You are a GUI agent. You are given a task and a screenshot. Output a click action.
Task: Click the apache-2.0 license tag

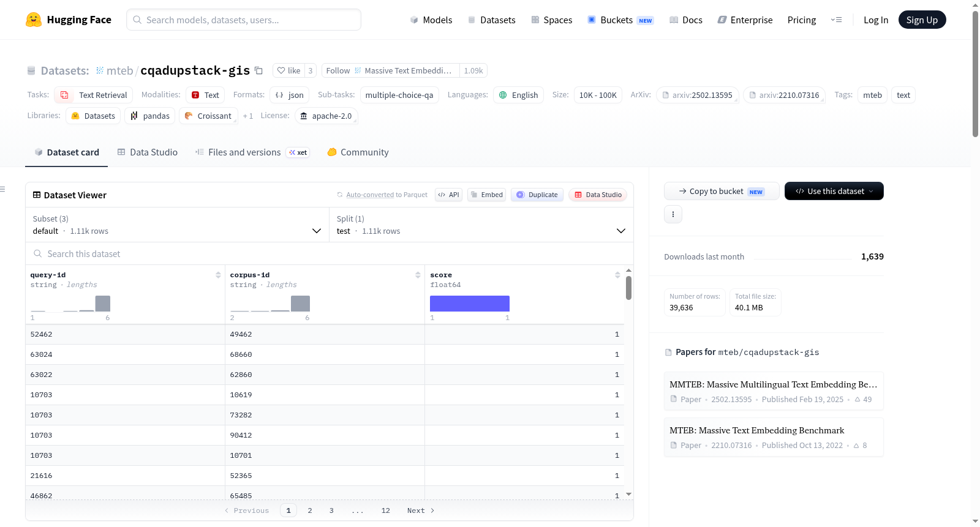[326, 116]
